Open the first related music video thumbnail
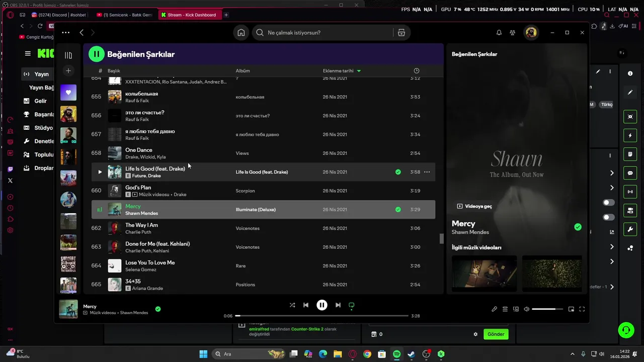644x362 pixels. click(x=484, y=274)
